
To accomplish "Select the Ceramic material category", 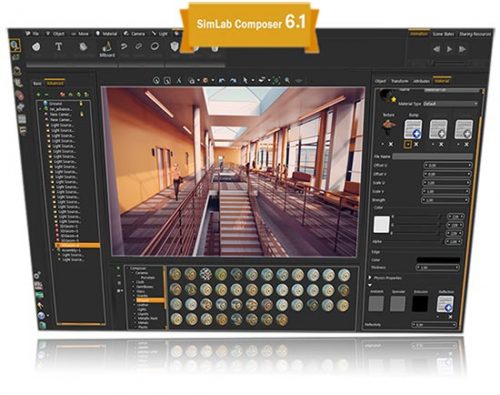I will (x=141, y=273).
